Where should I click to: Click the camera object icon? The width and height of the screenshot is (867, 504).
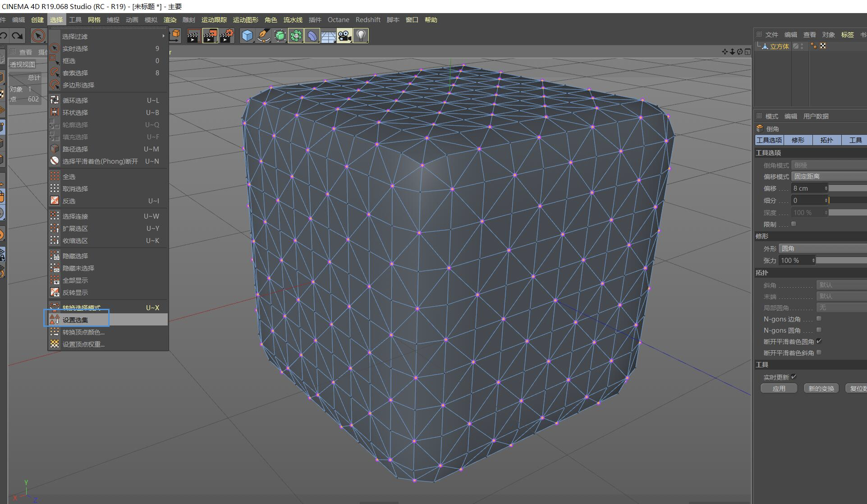point(344,36)
